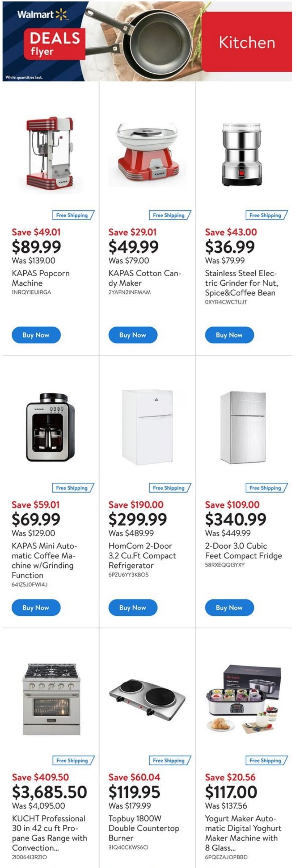
Task: Click the Walmart spark logo
Action: tap(61, 15)
